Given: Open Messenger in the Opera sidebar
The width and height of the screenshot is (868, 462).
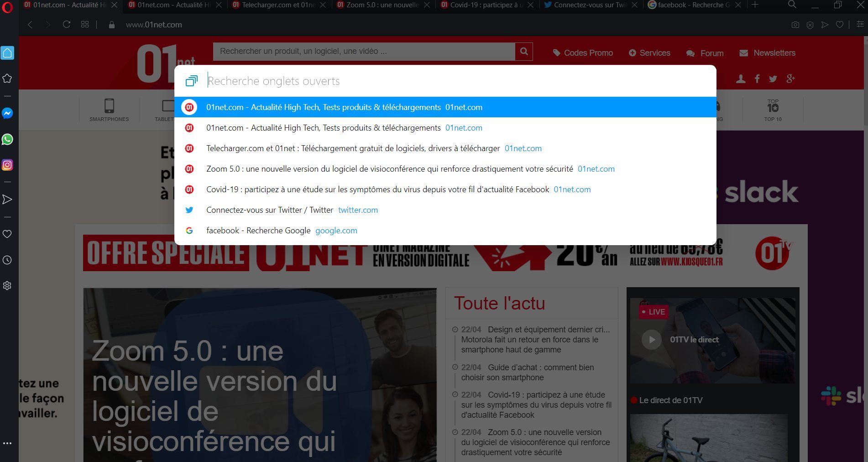Looking at the screenshot, I should [x=7, y=113].
